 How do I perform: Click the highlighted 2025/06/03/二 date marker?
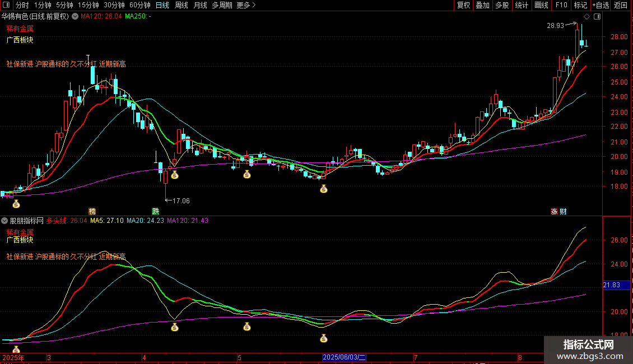coord(345,357)
